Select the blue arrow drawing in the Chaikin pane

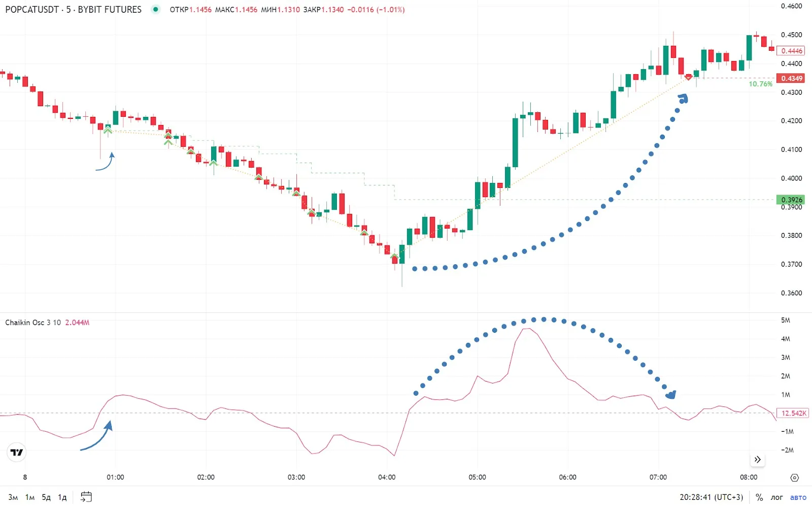(x=97, y=437)
